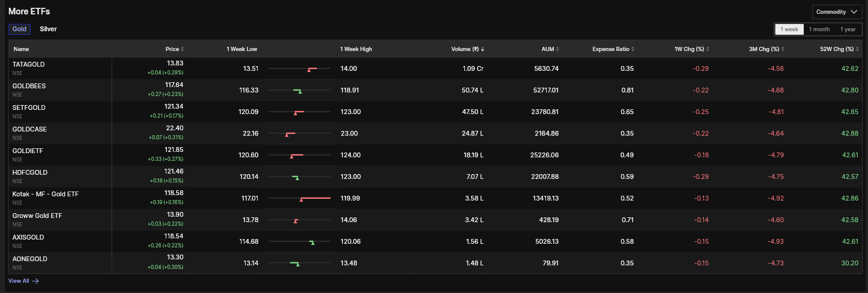Viewport: 868px width, 293px height.
Task: Switch range to 1 month
Action: (819, 29)
